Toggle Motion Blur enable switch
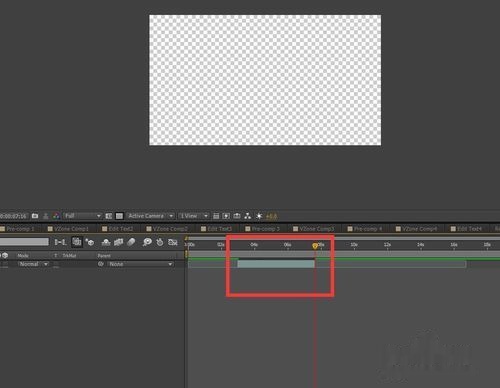This screenshot has height=388, width=500. pos(131,242)
